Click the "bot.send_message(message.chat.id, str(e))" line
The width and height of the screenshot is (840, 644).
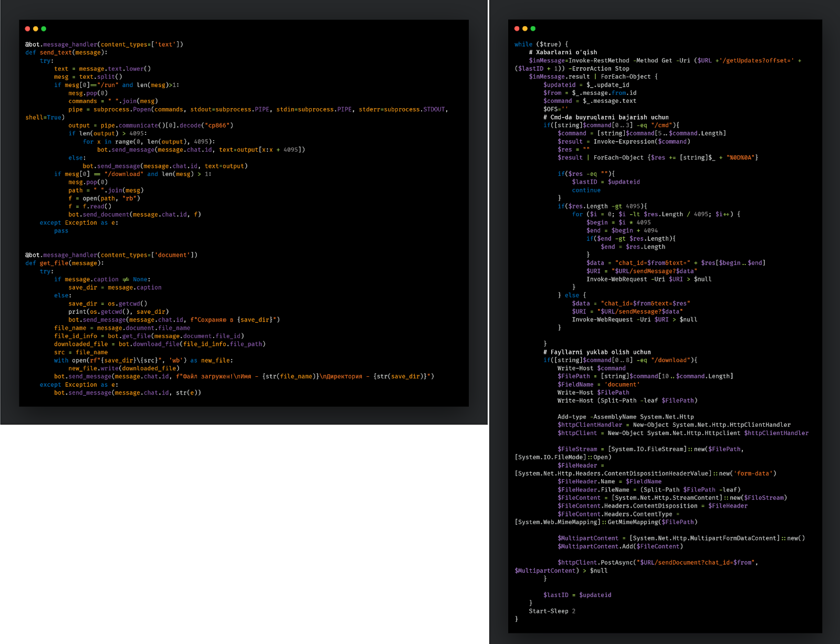[x=128, y=393]
